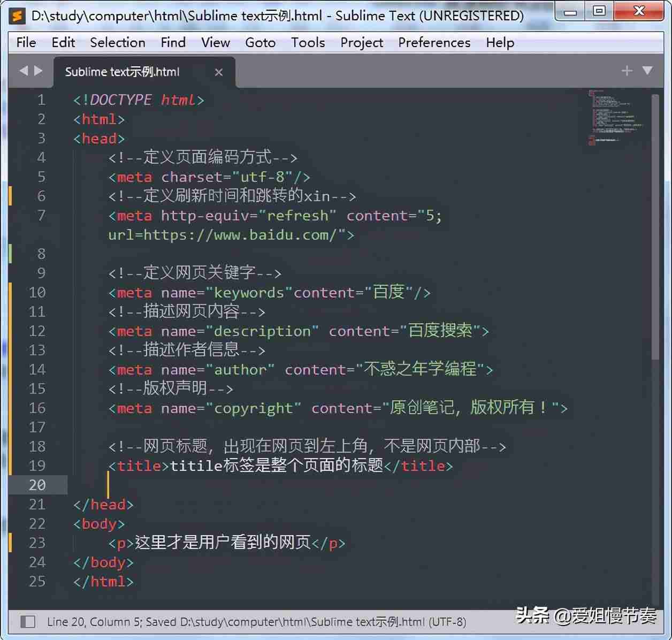
Task: Click the comment 定义页面编码方式
Action: coord(203,157)
